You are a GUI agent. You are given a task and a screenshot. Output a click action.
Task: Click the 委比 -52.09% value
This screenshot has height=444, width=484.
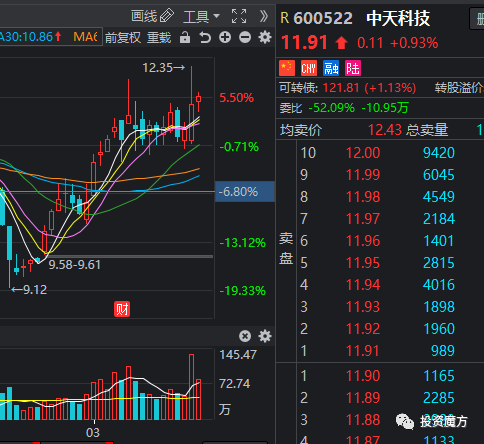click(x=331, y=108)
